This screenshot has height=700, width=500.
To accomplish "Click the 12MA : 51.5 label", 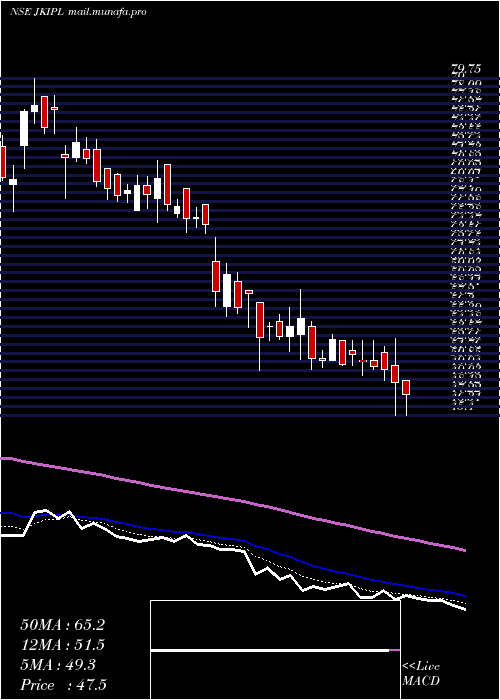I will tap(62, 645).
